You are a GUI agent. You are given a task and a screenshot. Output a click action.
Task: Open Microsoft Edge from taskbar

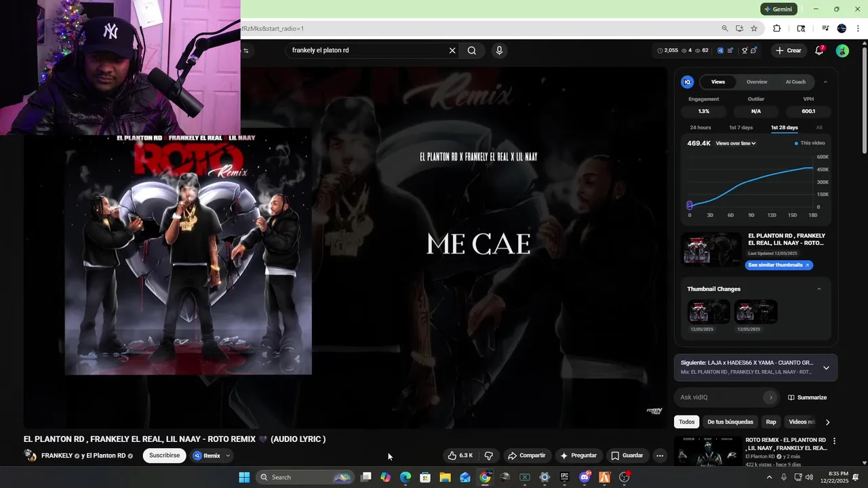pyautogui.click(x=406, y=477)
